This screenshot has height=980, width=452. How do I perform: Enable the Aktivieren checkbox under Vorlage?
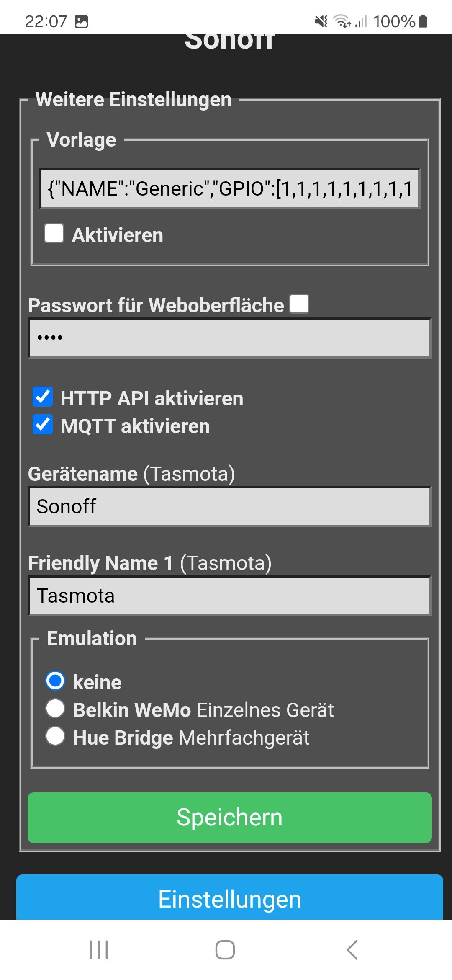pos(54,233)
